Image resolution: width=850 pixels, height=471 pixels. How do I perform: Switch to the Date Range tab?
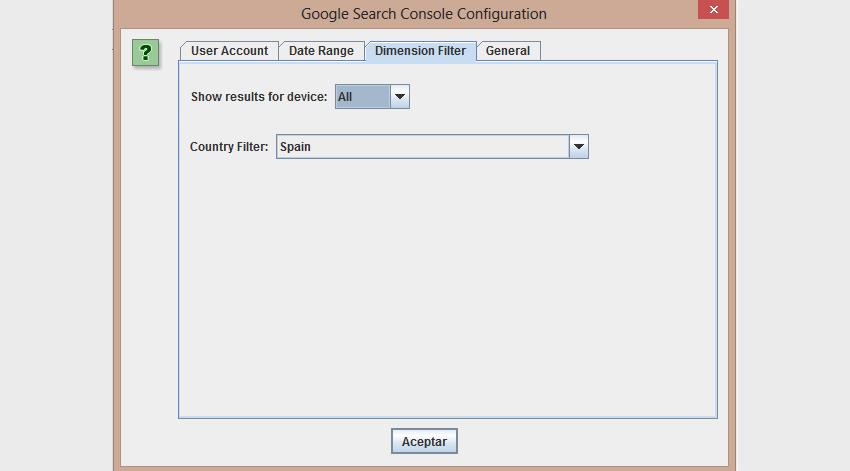[321, 51]
